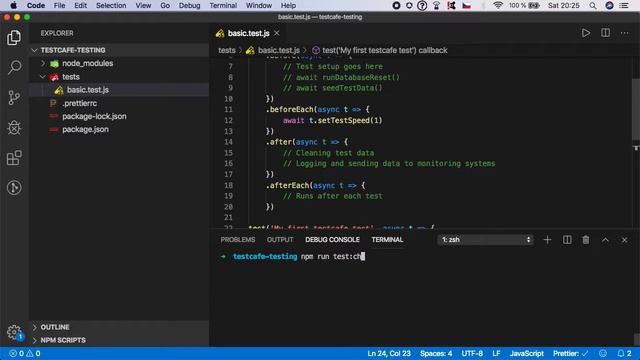Screen dimensions: 640x360
Task: Create a new terminal with plus icon
Action: pyautogui.click(x=547, y=240)
